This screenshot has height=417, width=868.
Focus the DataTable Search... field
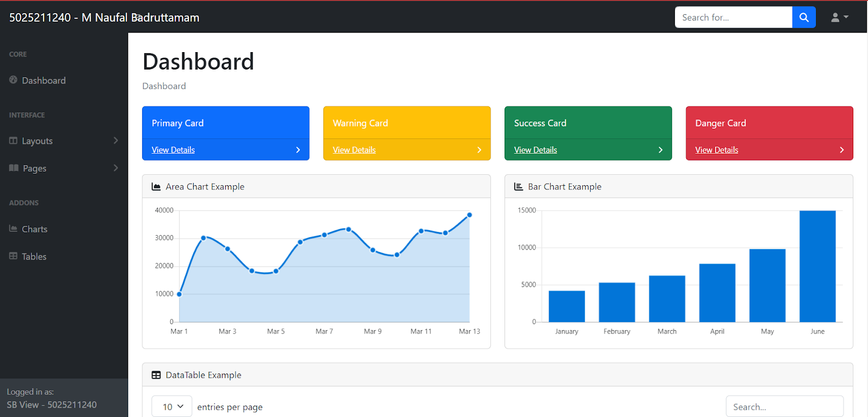point(784,407)
